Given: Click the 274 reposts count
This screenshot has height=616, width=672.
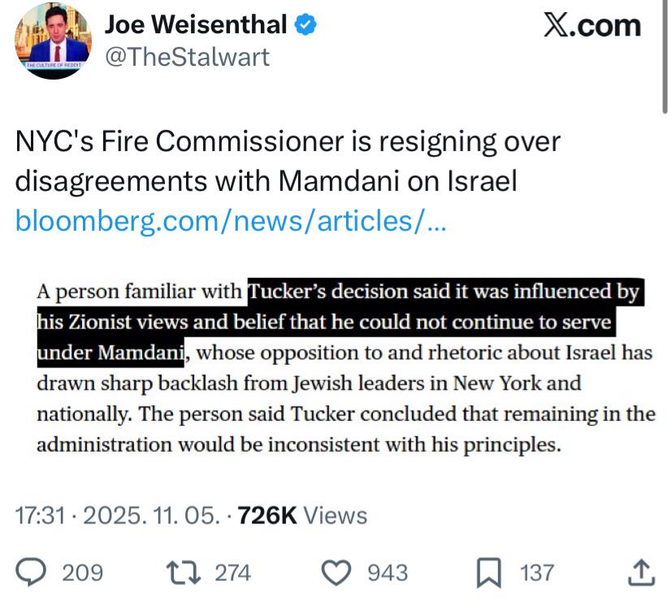Looking at the screenshot, I should click(232, 573).
